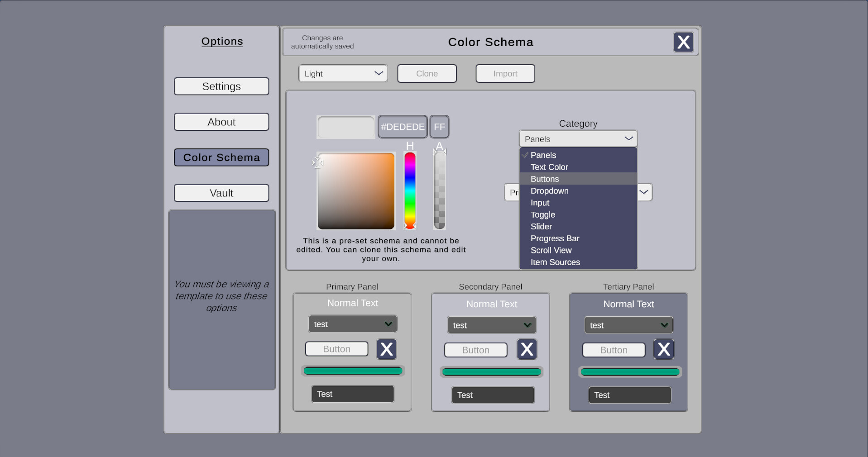868x457 pixels.
Task: Open the Settings page from Options sidebar
Action: [221, 86]
